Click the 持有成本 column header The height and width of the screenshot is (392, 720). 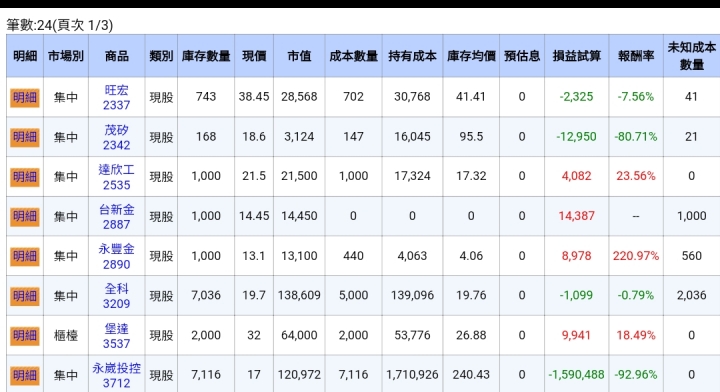(412, 56)
